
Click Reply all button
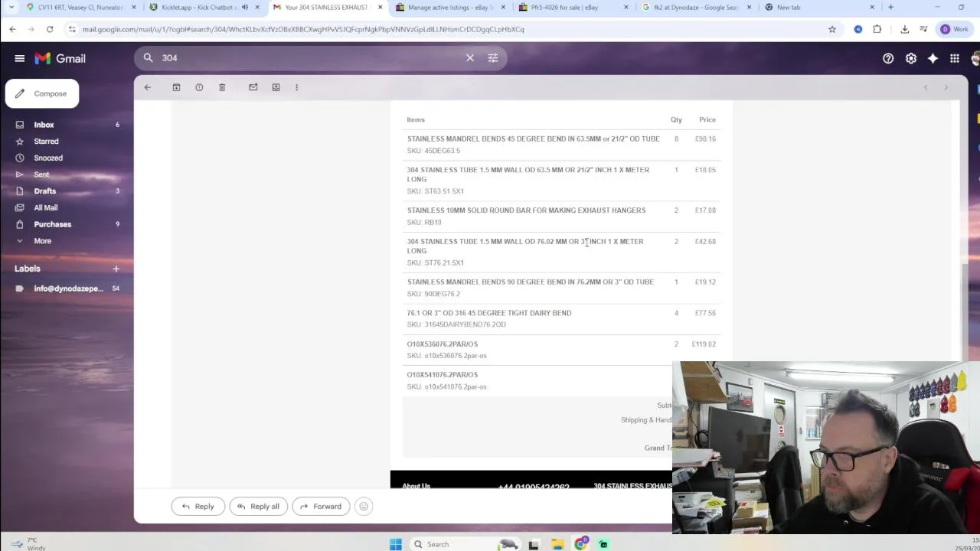pyautogui.click(x=259, y=506)
